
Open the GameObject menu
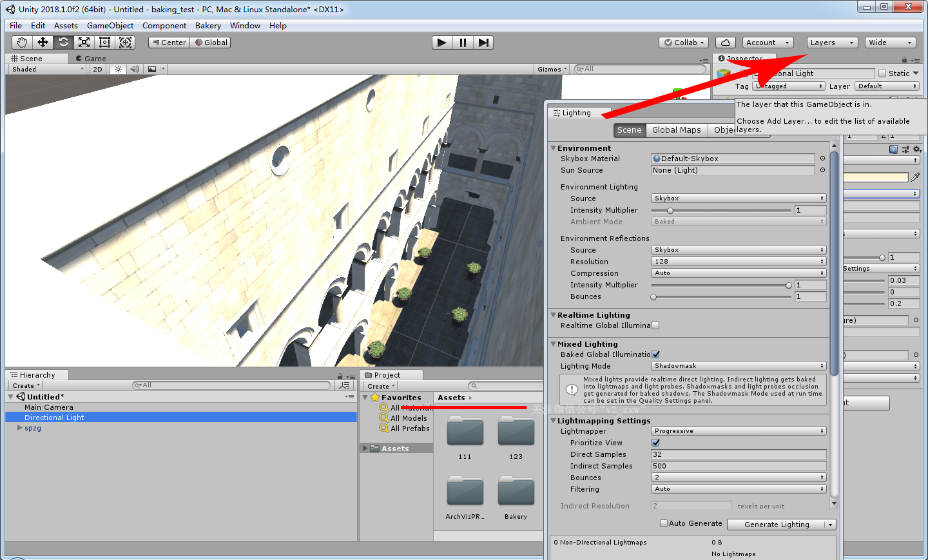tap(110, 26)
